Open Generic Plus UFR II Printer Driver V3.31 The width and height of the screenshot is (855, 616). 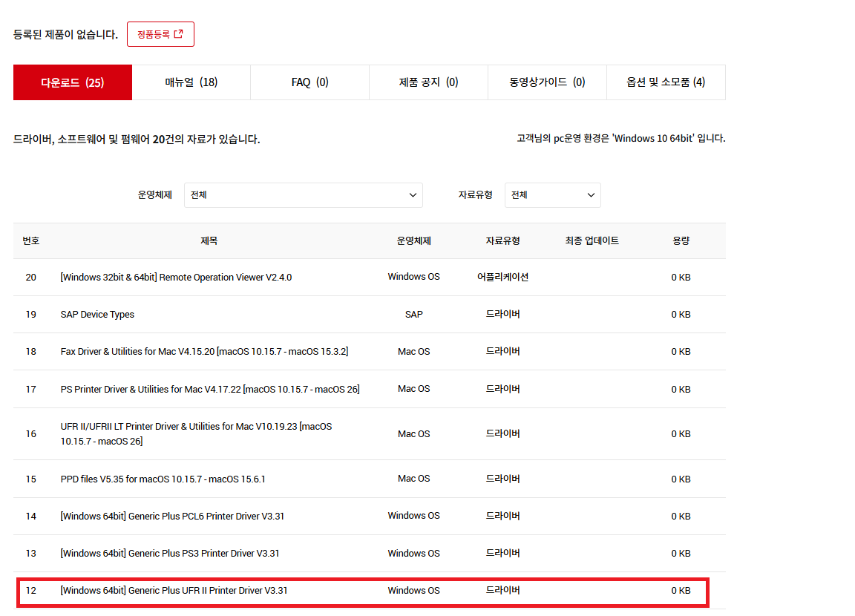click(x=174, y=590)
